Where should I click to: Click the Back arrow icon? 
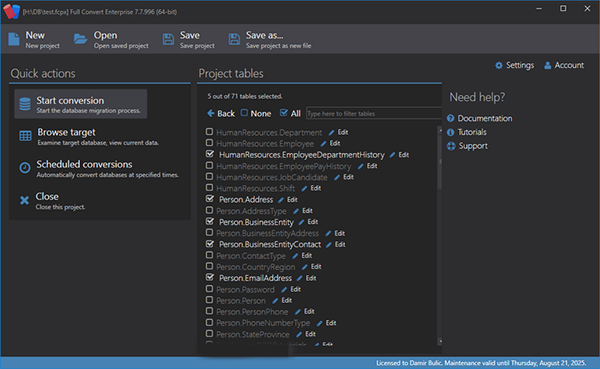pos(211,113)
